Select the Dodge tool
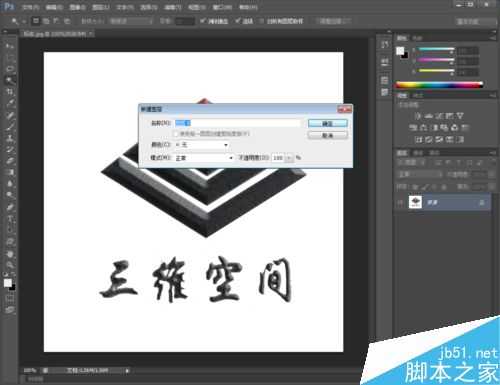This screenshot has width=500, height=385. coord(10,195)
